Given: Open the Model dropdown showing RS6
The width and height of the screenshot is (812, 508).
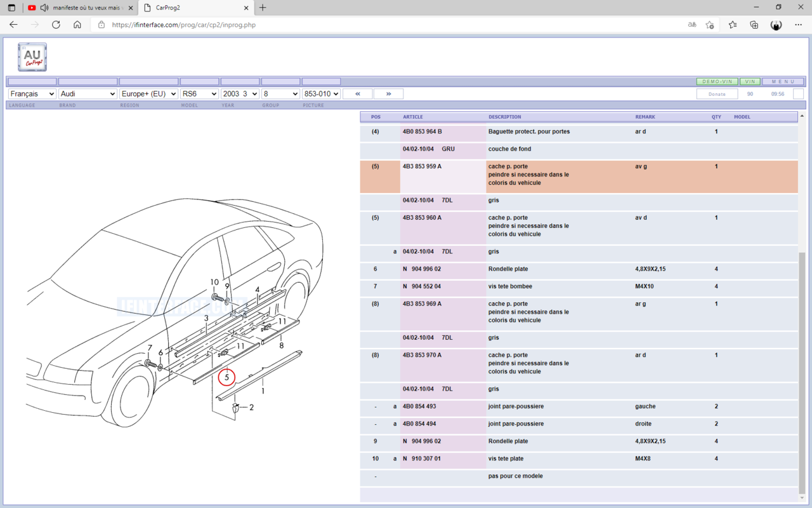Looking at the screenshot, I should tap(199, 94).
